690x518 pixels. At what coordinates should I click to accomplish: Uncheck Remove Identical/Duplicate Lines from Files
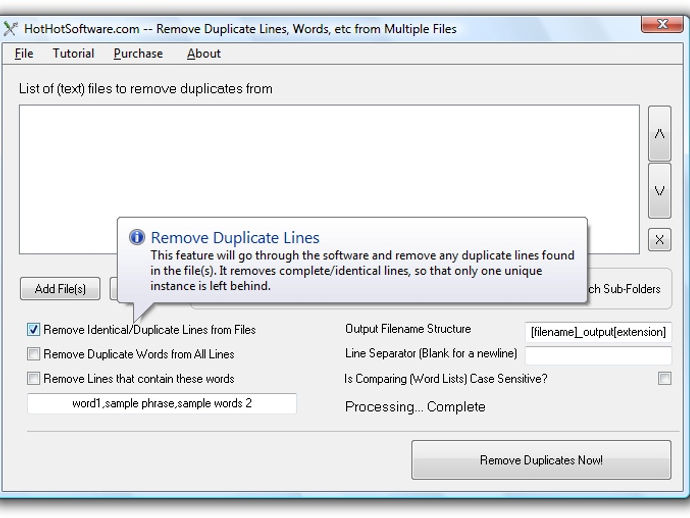point(33,330)
